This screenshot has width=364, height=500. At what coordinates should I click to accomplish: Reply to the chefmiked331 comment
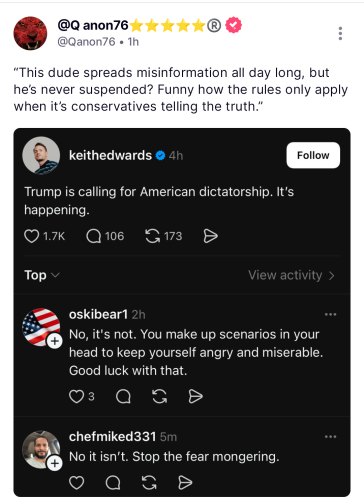click(x=113, y=482)
